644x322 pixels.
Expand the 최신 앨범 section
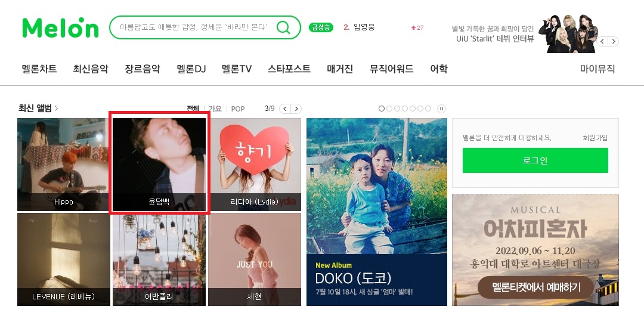(38, 109)
